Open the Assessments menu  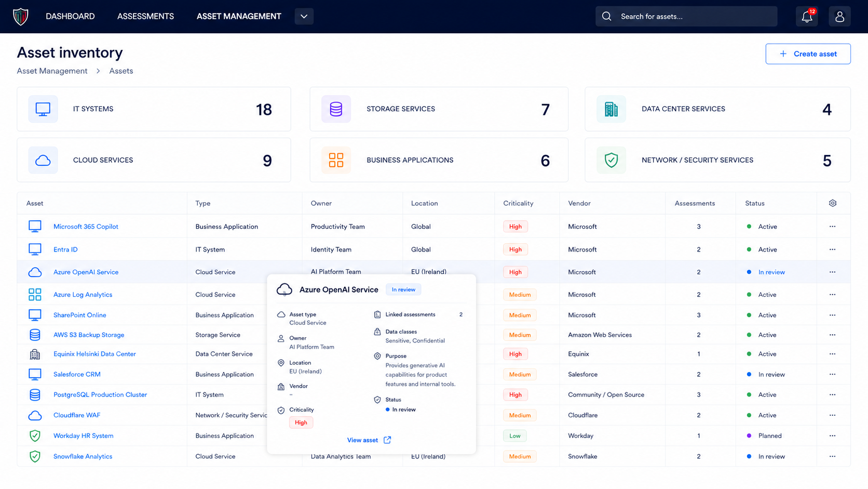145,17
